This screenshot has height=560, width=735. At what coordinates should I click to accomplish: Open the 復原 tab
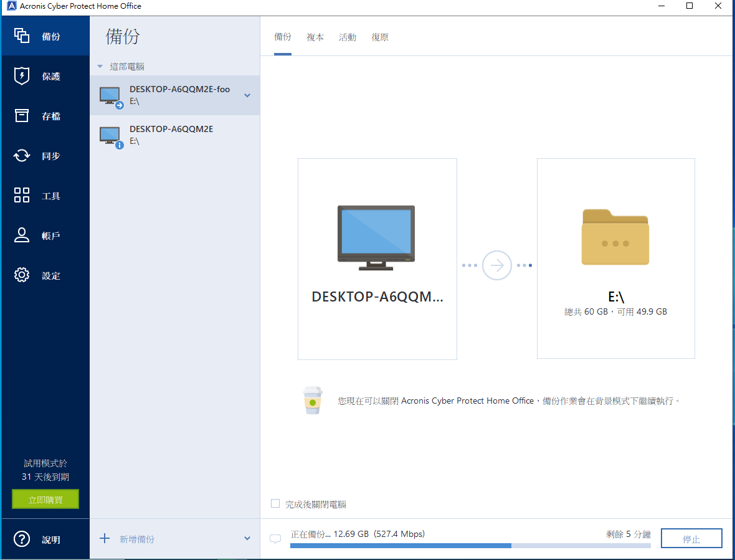[380, 37]
